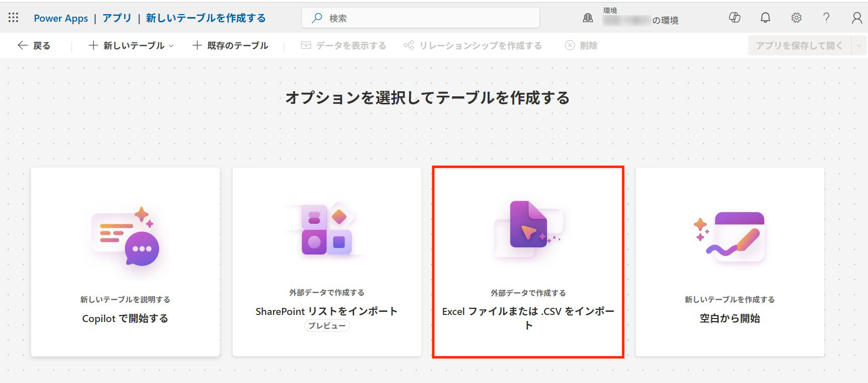Click the 新しいテーブルを作成する breadcrumb
The width and height of the screenshot is (868, 383).
[206, 18]
